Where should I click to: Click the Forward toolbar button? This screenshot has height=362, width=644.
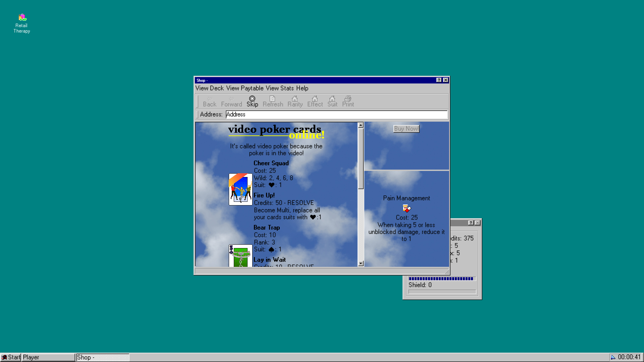[x=231, y=102]
